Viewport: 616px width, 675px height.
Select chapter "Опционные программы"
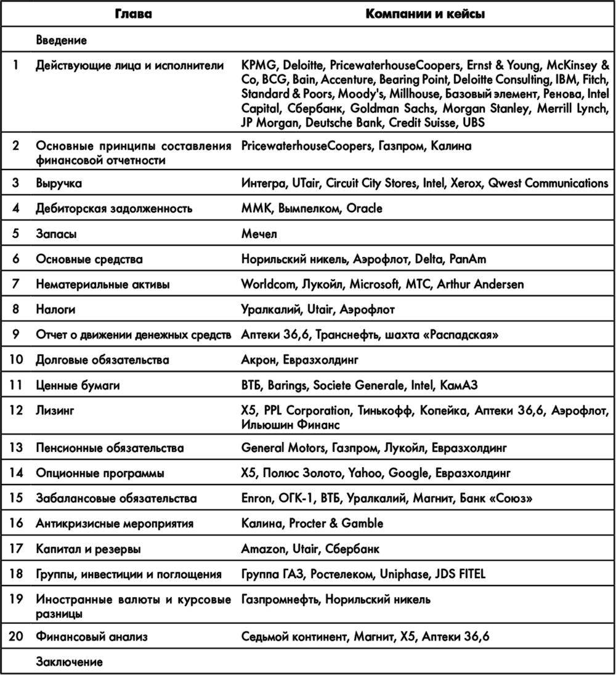[x=100, y=473]
